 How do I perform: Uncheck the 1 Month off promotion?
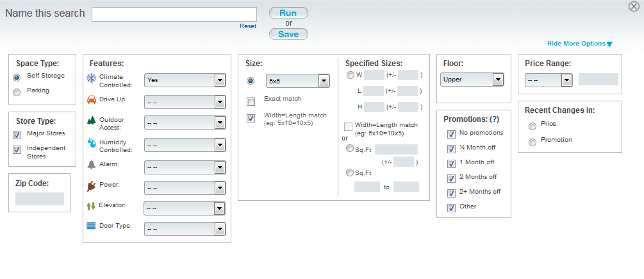[451, 164]
